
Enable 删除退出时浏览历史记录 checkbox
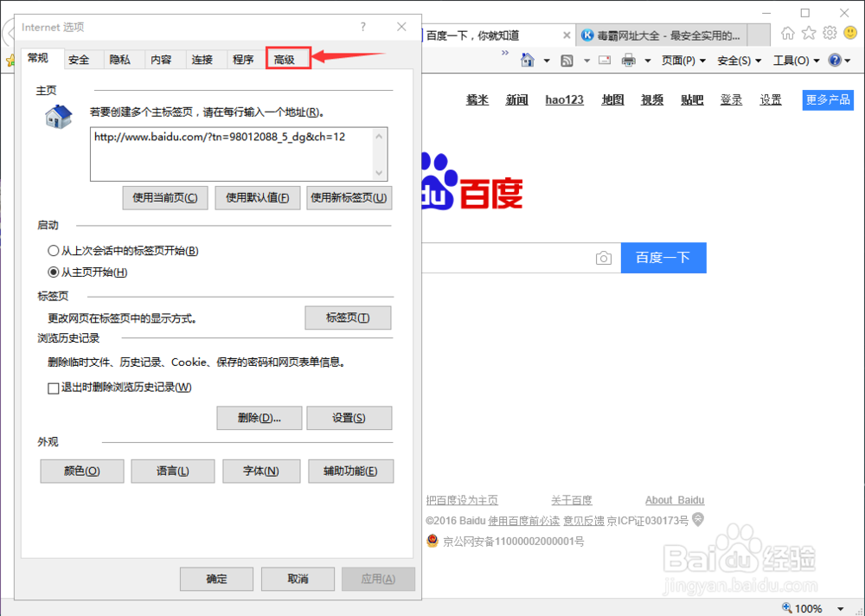53,388
